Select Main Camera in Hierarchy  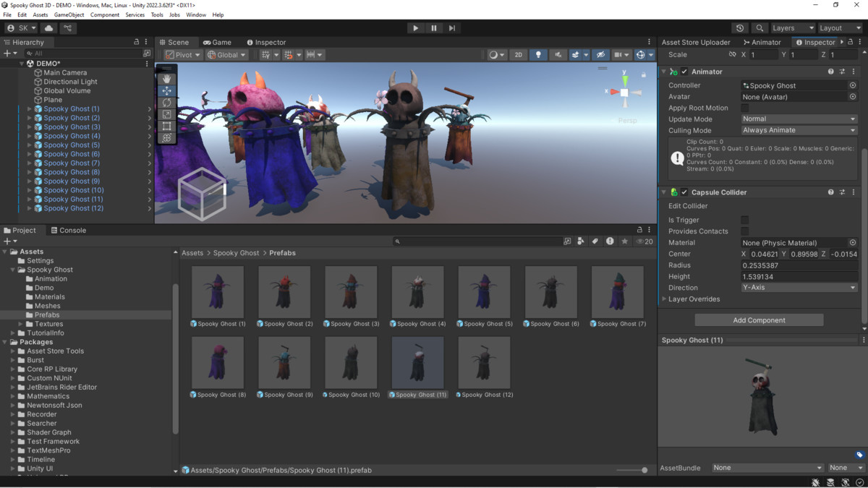[x=65, y=72]
